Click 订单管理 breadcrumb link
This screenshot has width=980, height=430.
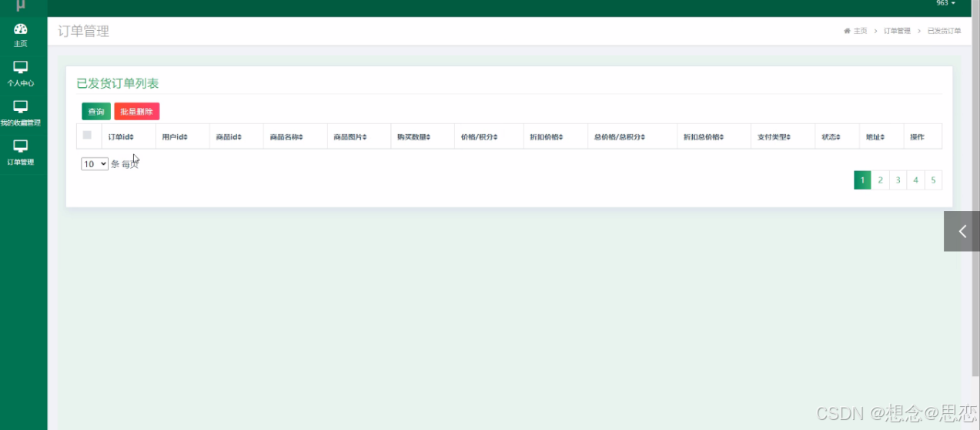897,31
